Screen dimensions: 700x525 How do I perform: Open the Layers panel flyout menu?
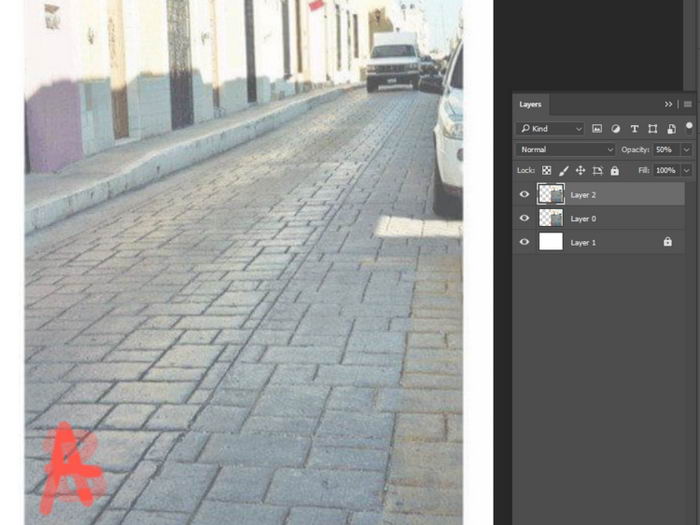[x=687, y=104]
